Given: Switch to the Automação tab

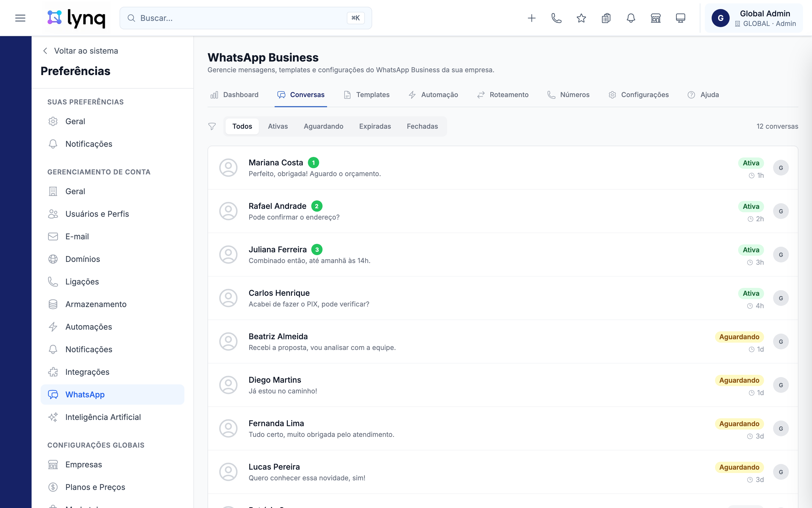Looking at the screenshot, I should click(x=433, y=95).
